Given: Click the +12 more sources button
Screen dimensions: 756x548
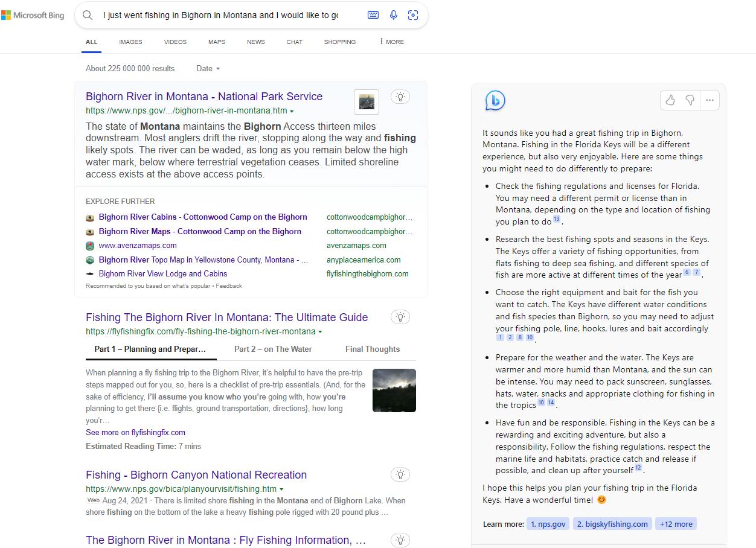Looking at the screenshot, I should [x=676, y=524].
